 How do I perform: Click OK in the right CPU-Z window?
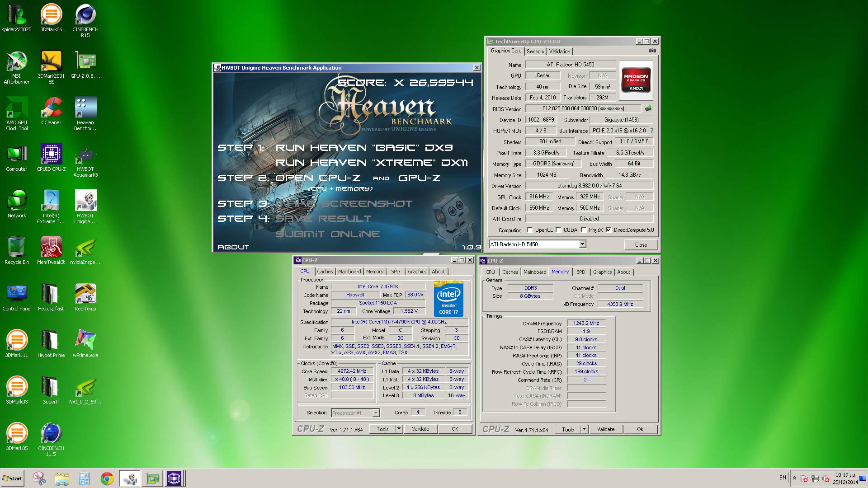point(640,429)
